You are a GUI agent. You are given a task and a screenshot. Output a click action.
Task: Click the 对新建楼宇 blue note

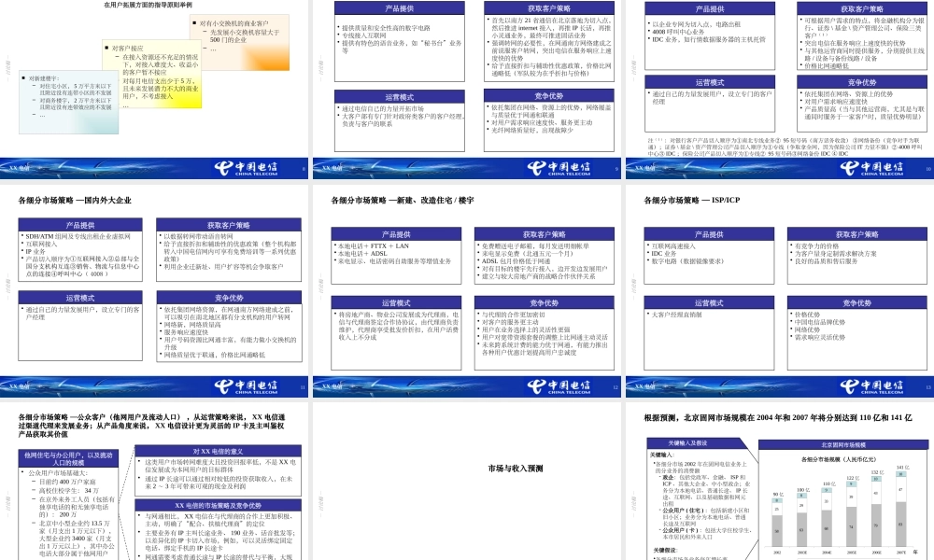click(68, 101)
